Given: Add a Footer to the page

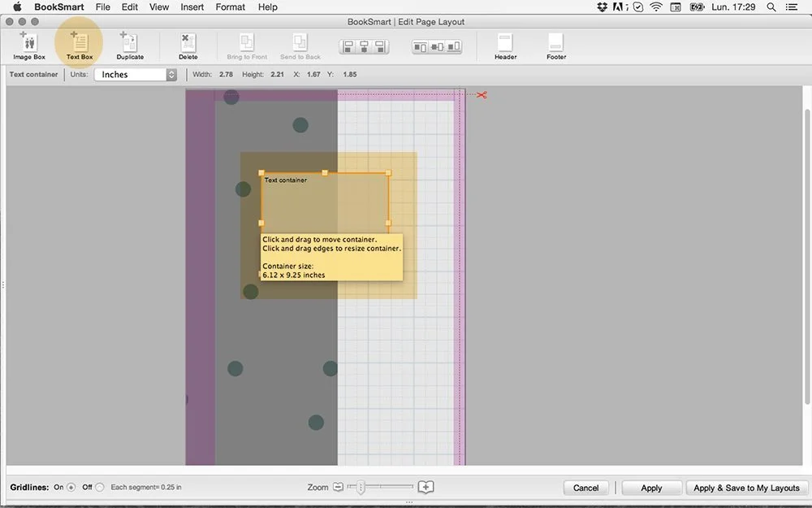Looking at the screenshot, I should (x=556, y=46).
